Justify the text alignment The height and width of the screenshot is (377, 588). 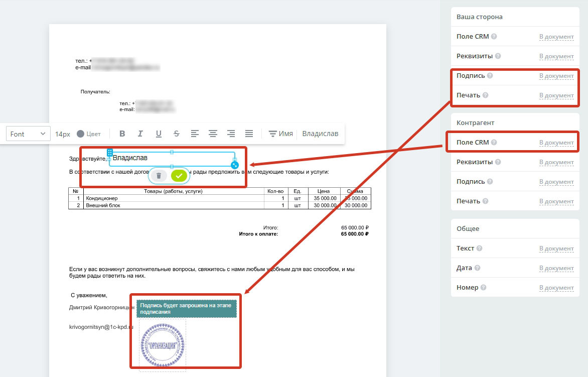pos(249,134)
